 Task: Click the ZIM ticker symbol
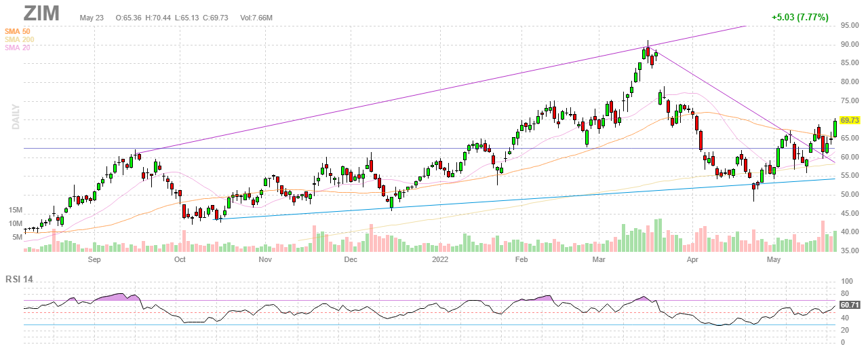[41, 13]
